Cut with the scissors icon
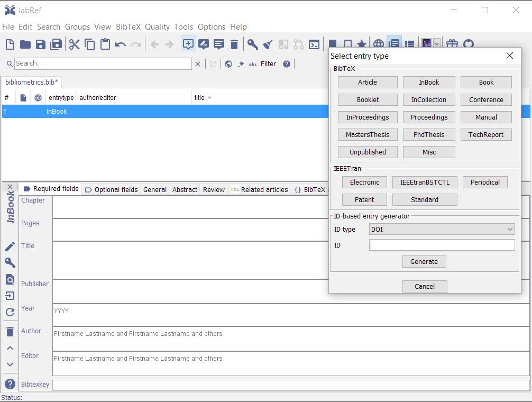 (x=75, y=44)
